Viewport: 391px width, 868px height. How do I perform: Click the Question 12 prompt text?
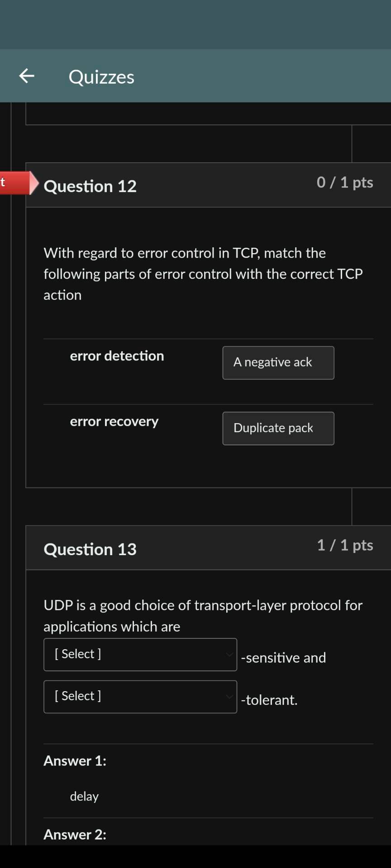(x=203, y=274)
